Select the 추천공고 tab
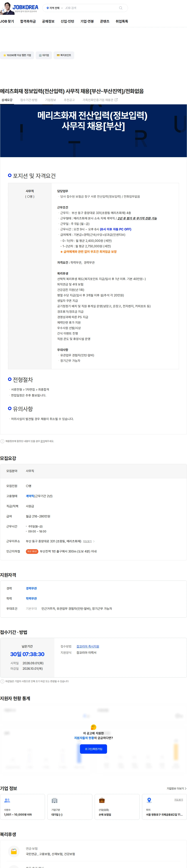 coord(69,100)
